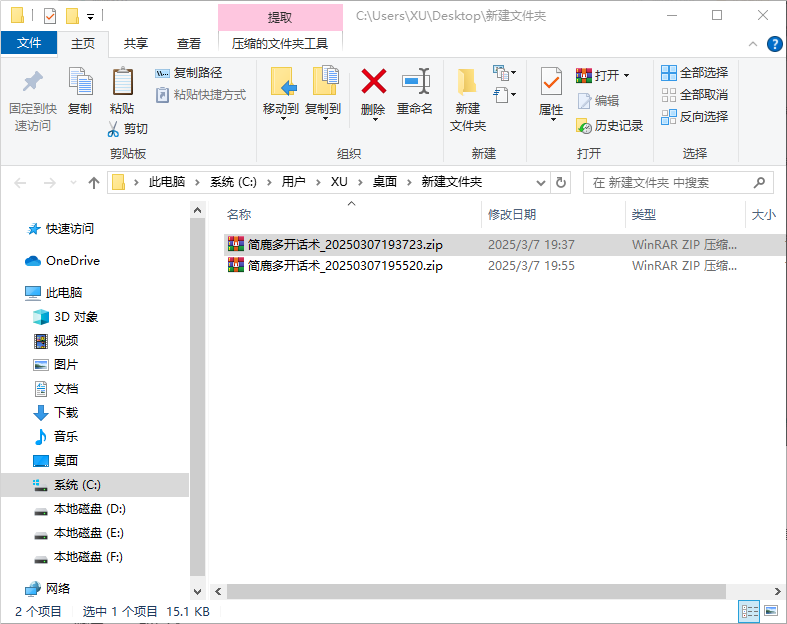Go Forward with the right arrow
This screenshot has height=624, width=787.
point(50,183)
